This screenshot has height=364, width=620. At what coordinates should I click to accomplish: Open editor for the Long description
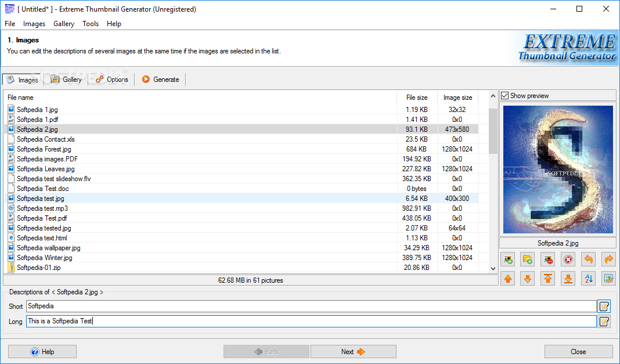tap(604, 321)
